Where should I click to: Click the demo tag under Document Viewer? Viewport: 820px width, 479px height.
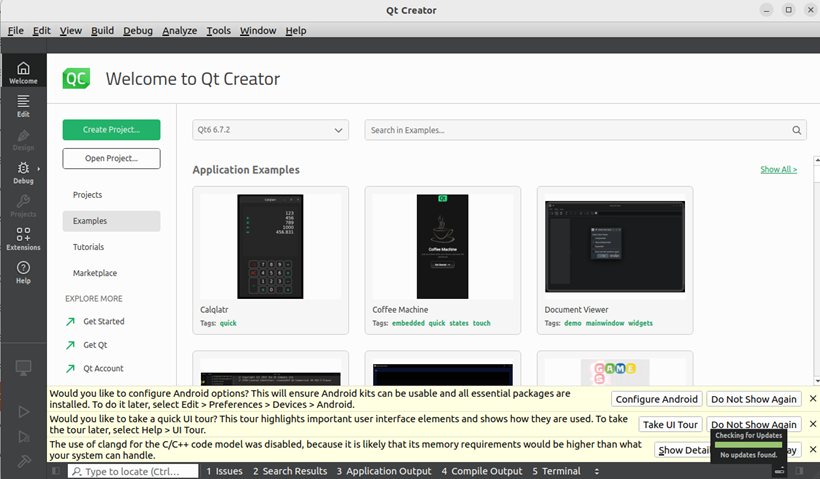pos(573,323)
